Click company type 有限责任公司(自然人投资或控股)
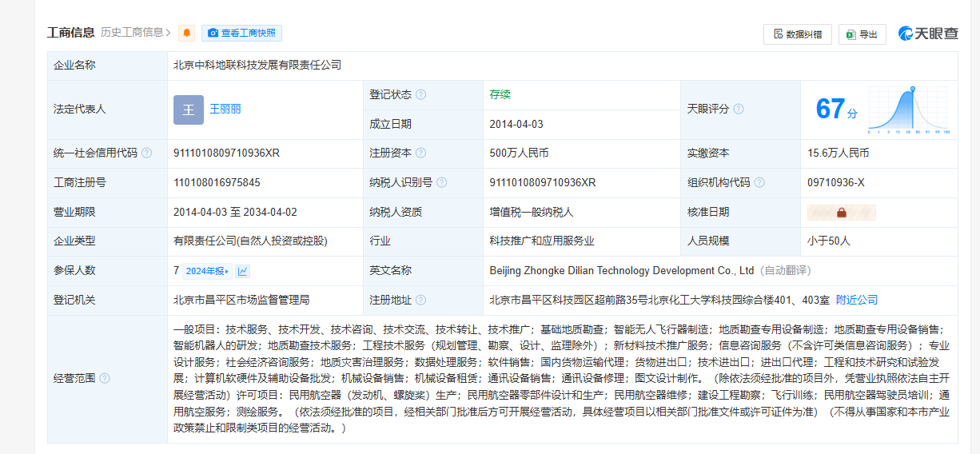 pyautogui.click(x=250, y=241)
